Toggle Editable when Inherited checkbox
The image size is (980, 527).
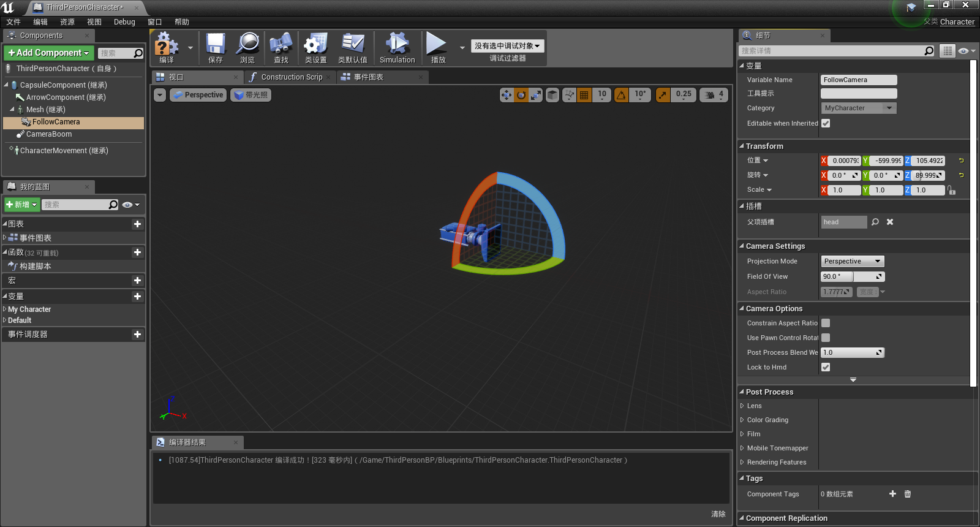point(826,123)
